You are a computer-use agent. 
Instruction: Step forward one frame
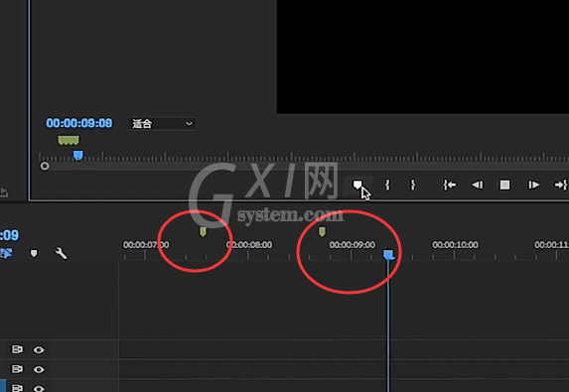coord(533,185)
